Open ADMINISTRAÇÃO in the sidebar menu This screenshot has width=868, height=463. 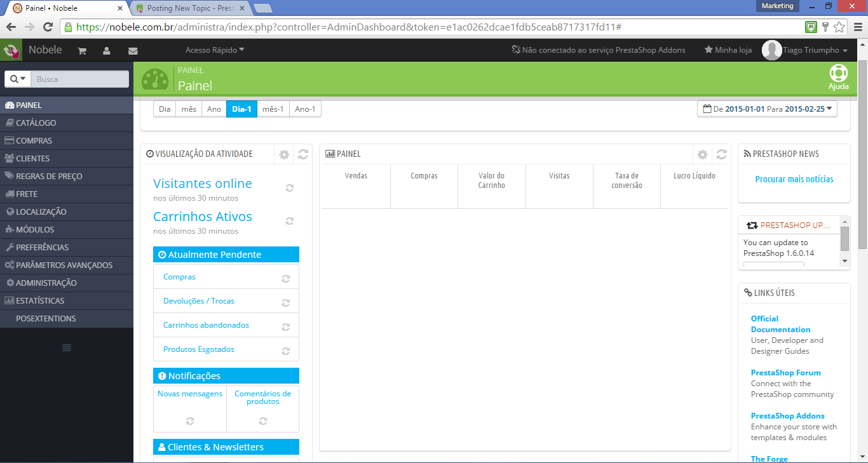click(67, 283)
